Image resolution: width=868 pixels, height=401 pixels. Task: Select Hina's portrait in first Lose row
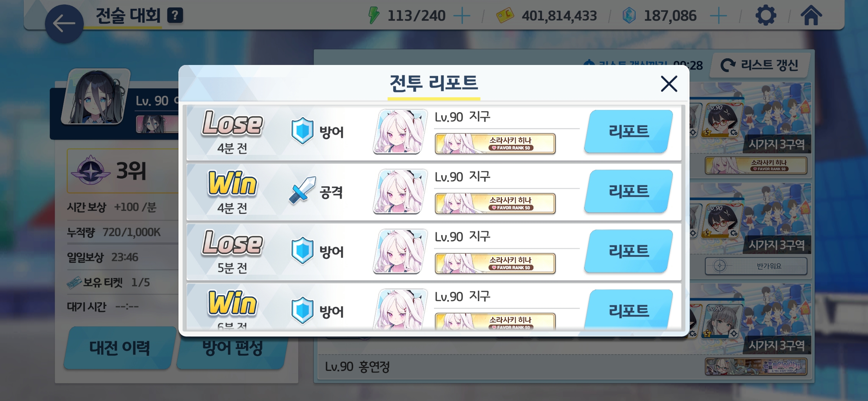coord(400,131)
